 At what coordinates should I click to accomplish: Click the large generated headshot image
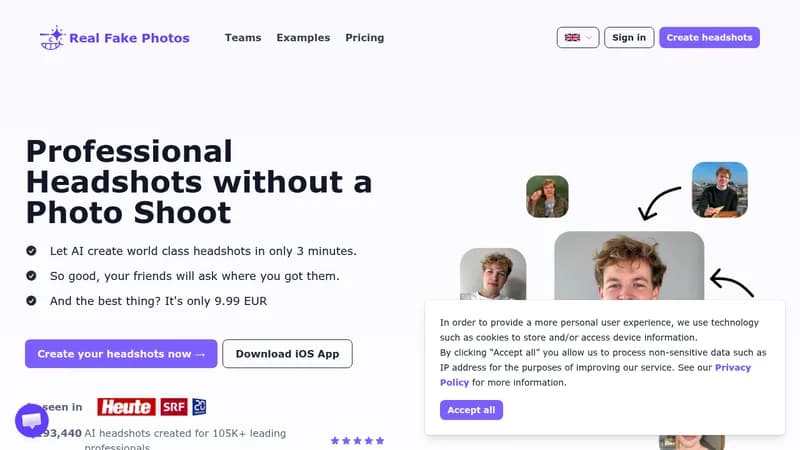pos(629,266)
